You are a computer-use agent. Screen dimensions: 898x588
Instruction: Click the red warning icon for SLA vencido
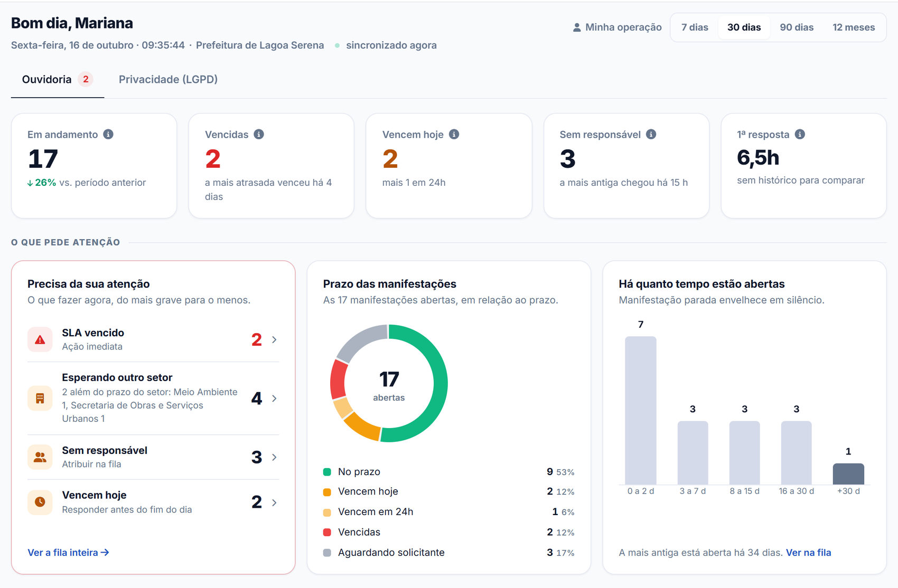pos(40,339)
